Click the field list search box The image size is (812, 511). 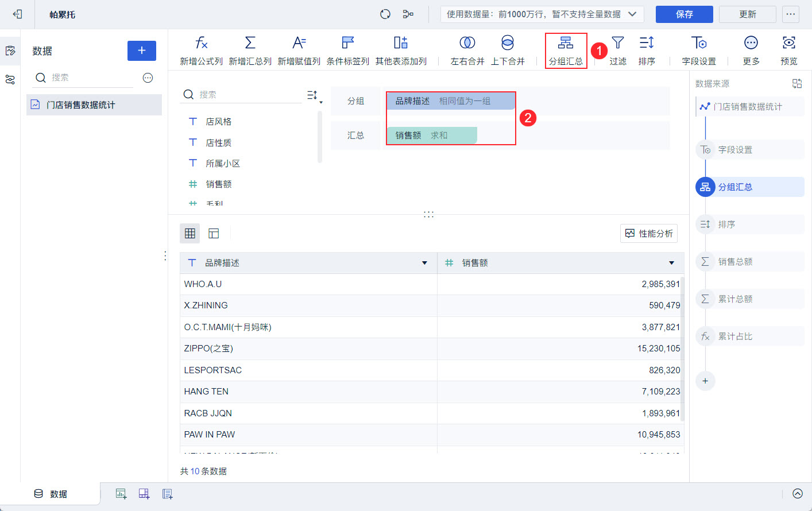[x=241, y=95]
